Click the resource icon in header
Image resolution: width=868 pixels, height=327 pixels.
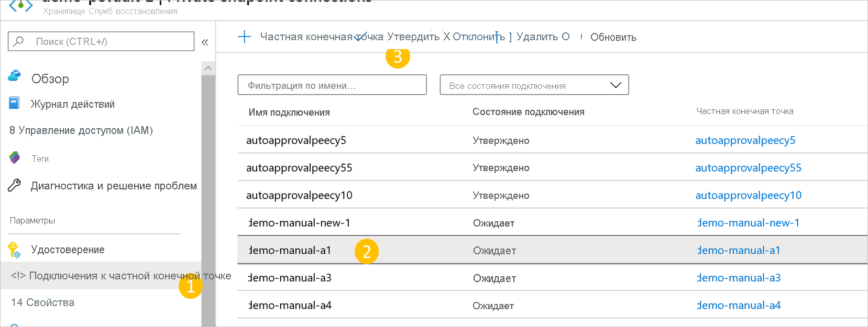[21, 6]
